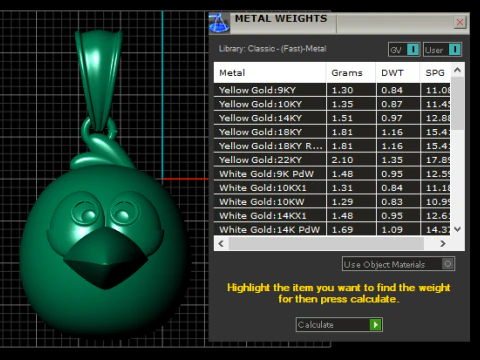Viewport: 480px width, 360px height.
Task: Toggle the User library switch
Action: click(x=443, y=50)
